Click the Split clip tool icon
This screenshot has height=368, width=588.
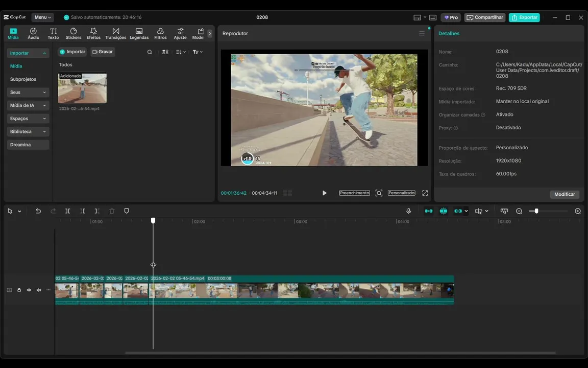(67, 211)
